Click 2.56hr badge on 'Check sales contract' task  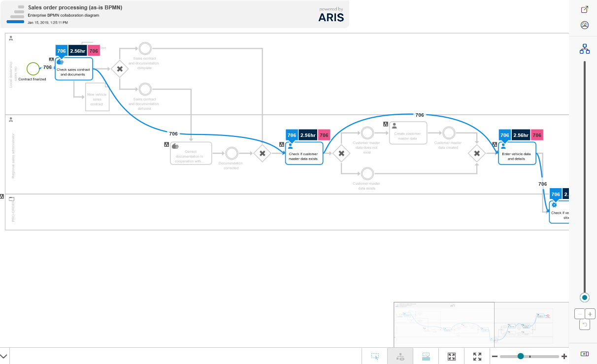(x=77, y=51)
